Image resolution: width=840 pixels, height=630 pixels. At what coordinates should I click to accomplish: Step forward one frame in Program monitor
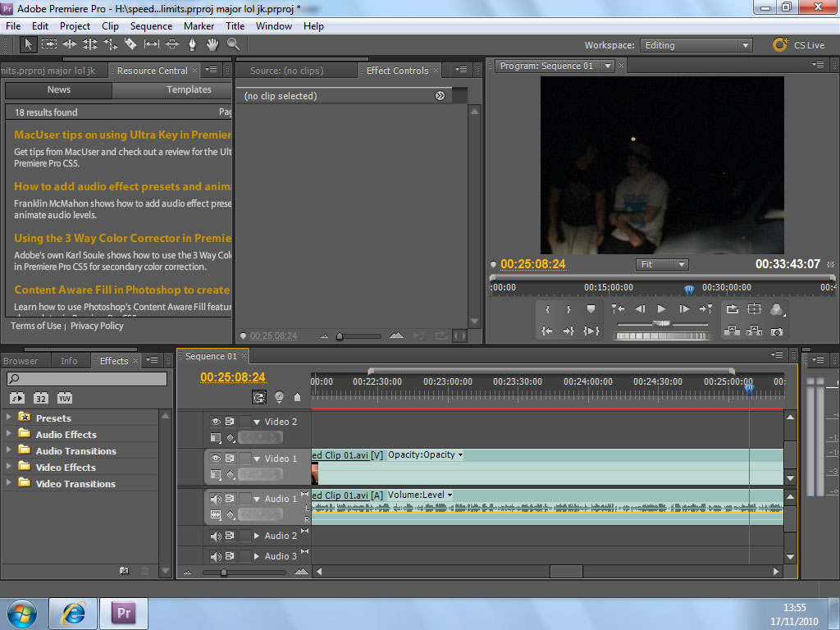684,309
